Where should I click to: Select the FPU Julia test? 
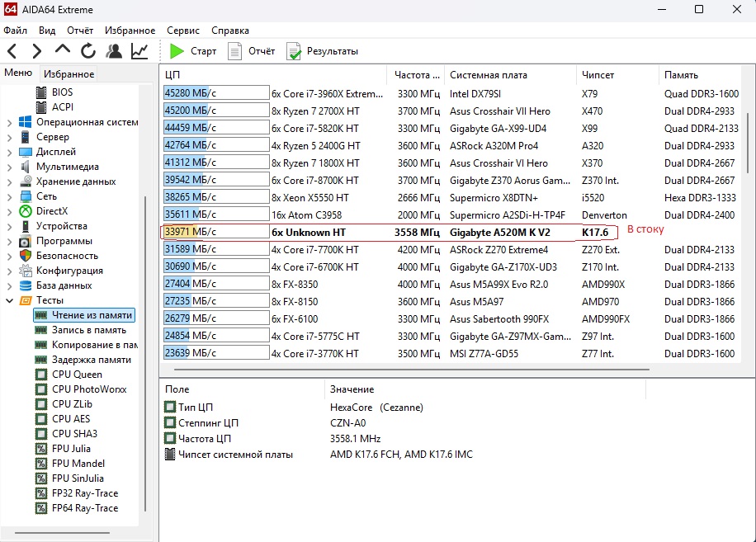[71, 449]
